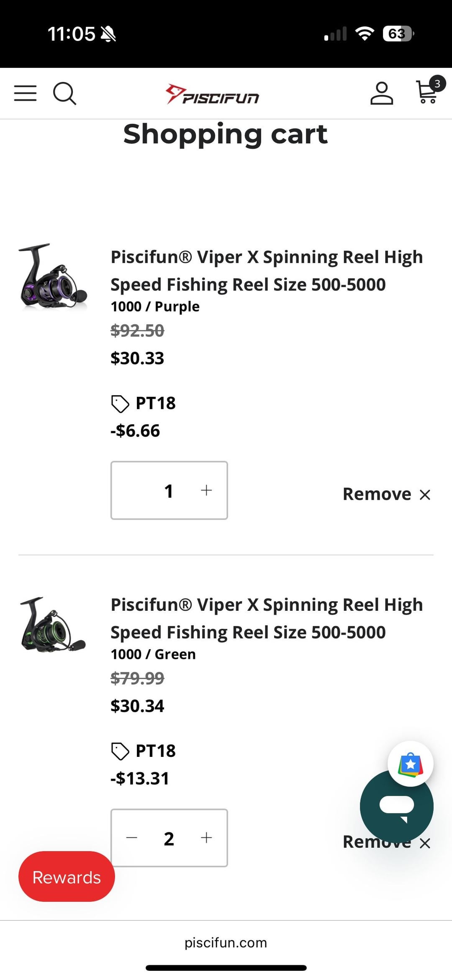Tap the search magnifier icon

click(64, 93)
